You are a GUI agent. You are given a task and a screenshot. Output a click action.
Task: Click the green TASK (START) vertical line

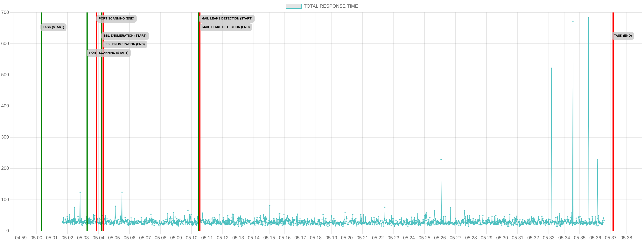point(42,122)
